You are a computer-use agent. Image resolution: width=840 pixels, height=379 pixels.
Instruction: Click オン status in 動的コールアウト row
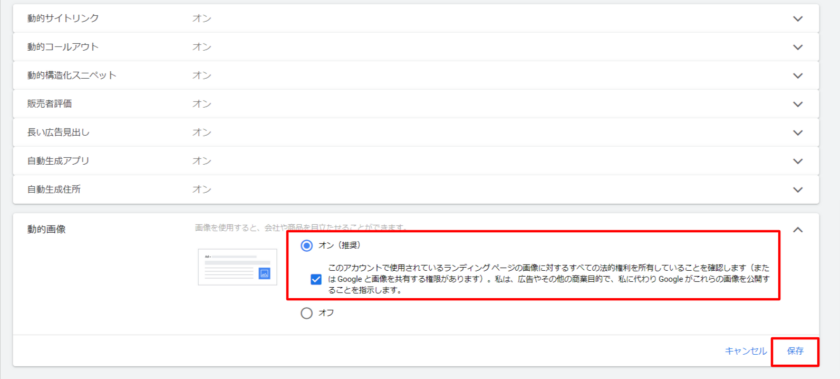(x=202, y=47)
